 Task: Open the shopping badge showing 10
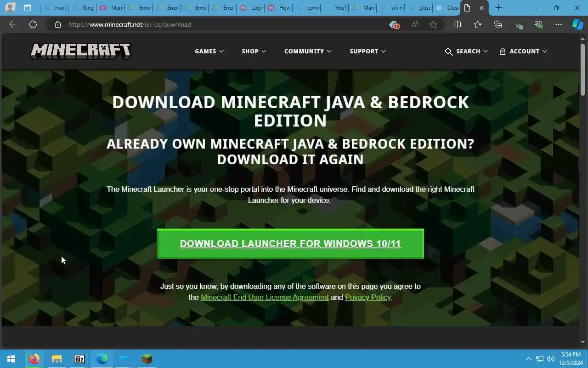click(394, 24)
